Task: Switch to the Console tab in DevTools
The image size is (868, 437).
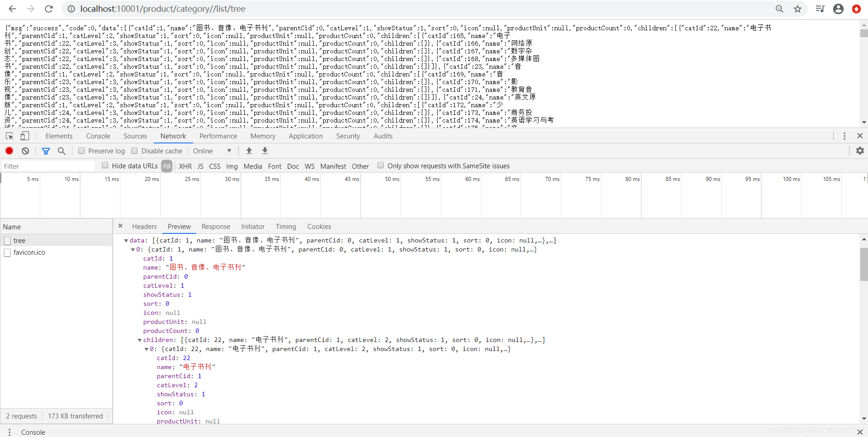Action: tap(98, 136)
